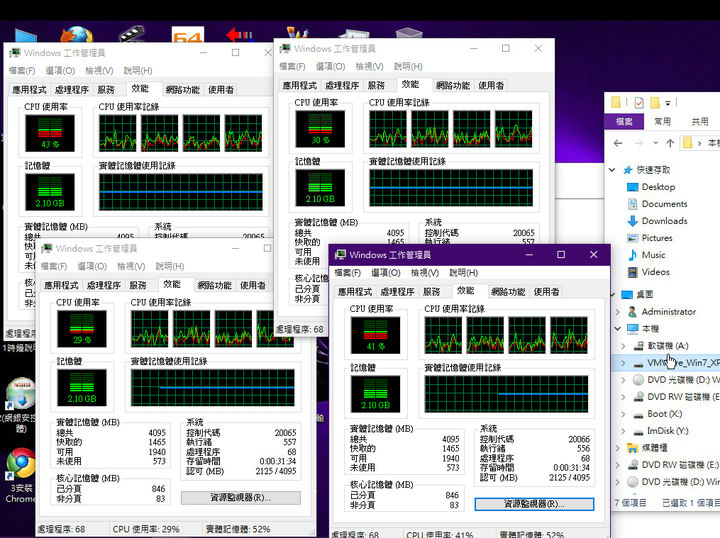Image resolution: width=720 pixels, height=538 pixels.
Task: Click Properties checkmark icon in Explorer title bar
Action: (639, 102)
